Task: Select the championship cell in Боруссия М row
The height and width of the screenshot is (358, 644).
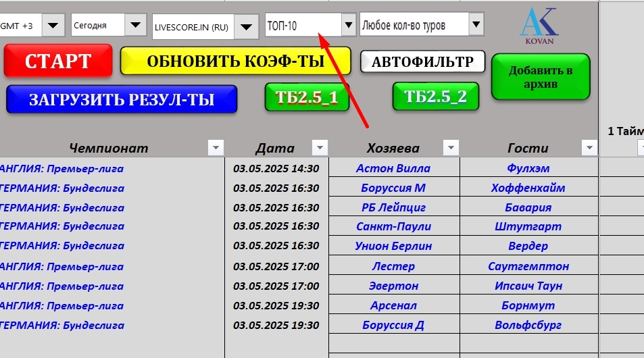Action: 112,188
